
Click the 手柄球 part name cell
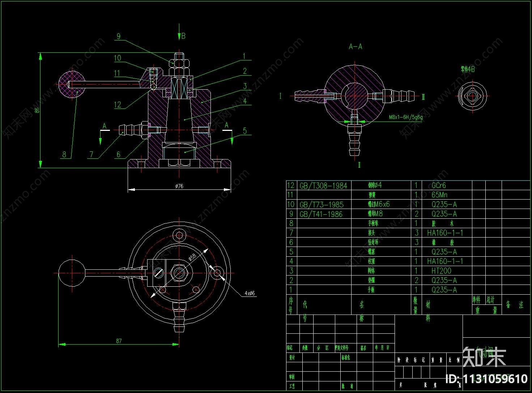[373, 223]
